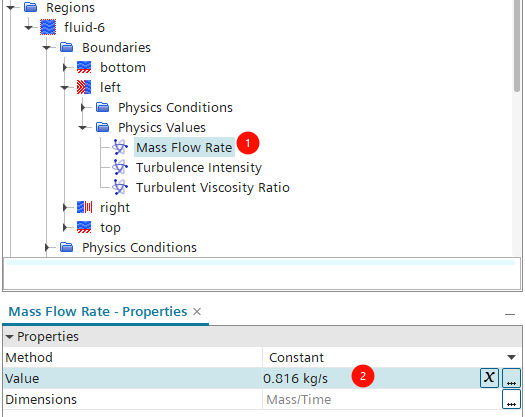This screenshot has height=417, width=525.
Task: Click the Boundaries folder icon
Action: pyautogui.click(x=67, y=47)
